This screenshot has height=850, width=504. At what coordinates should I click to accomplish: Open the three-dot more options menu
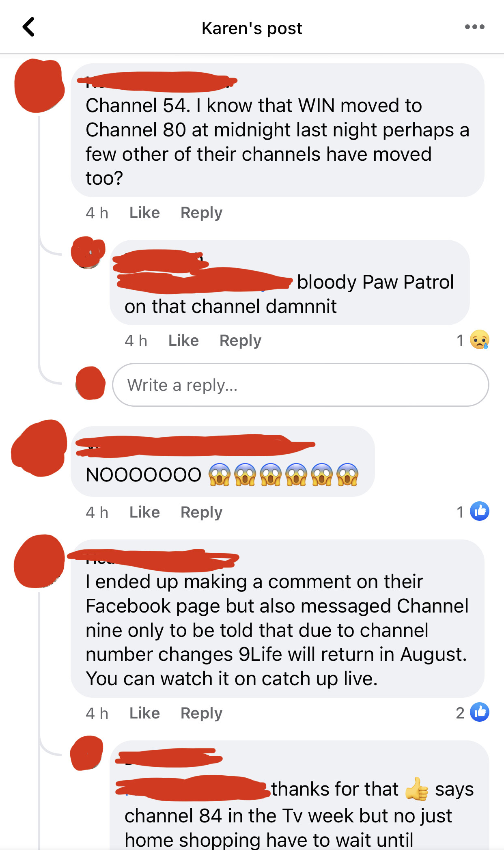pyautogui.click(x=474, y=27)
